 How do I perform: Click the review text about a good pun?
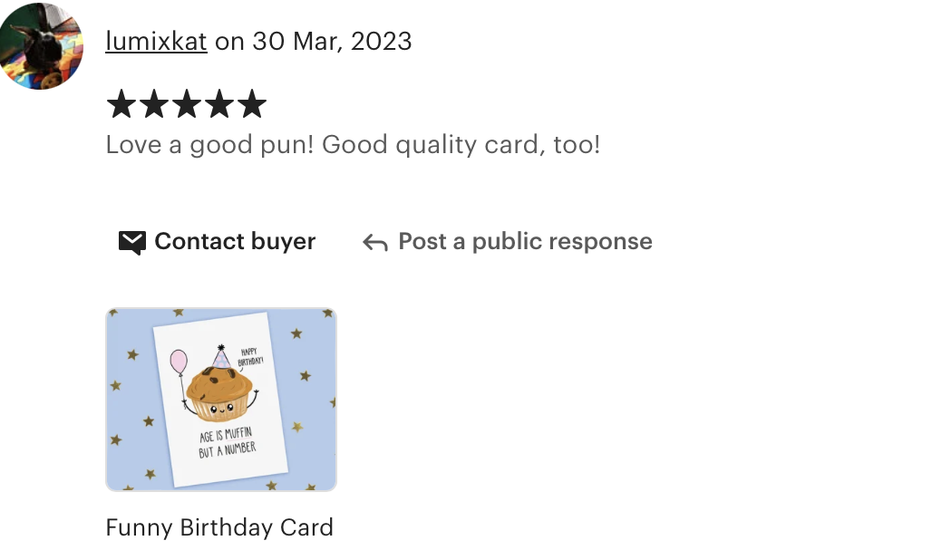pyautogui.click(x=353, y=145)
